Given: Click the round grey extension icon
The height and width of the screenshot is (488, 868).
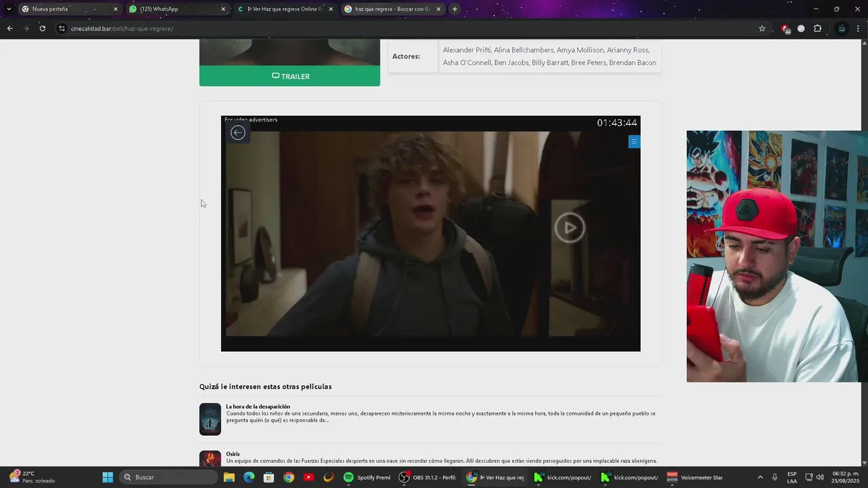Looking at the screenshot, I should tap(801, 28).
